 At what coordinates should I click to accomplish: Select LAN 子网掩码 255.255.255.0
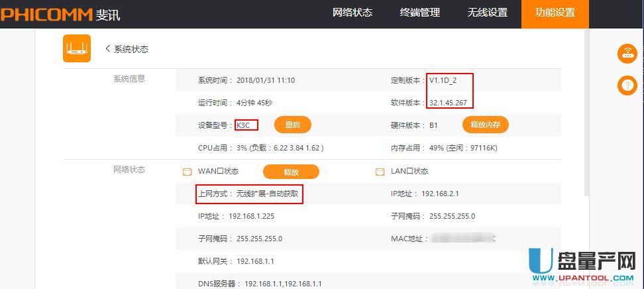(x=452, y=216)
